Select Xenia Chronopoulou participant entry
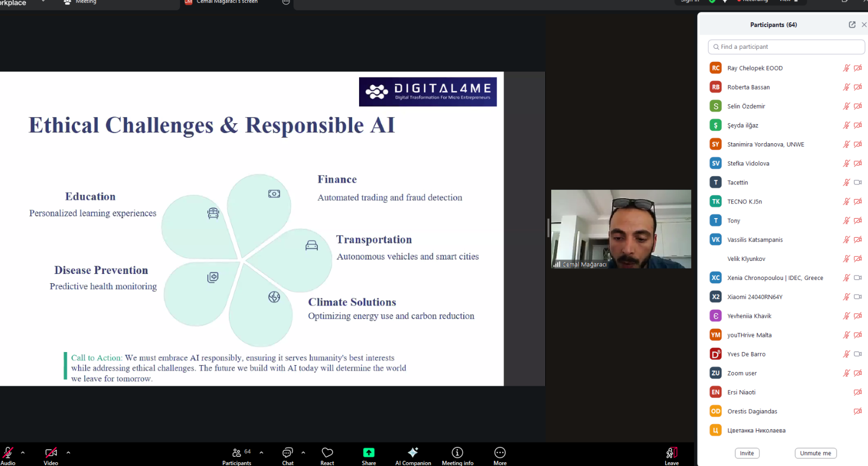This screenshot has height=466, width=868. tap(775, 278)
